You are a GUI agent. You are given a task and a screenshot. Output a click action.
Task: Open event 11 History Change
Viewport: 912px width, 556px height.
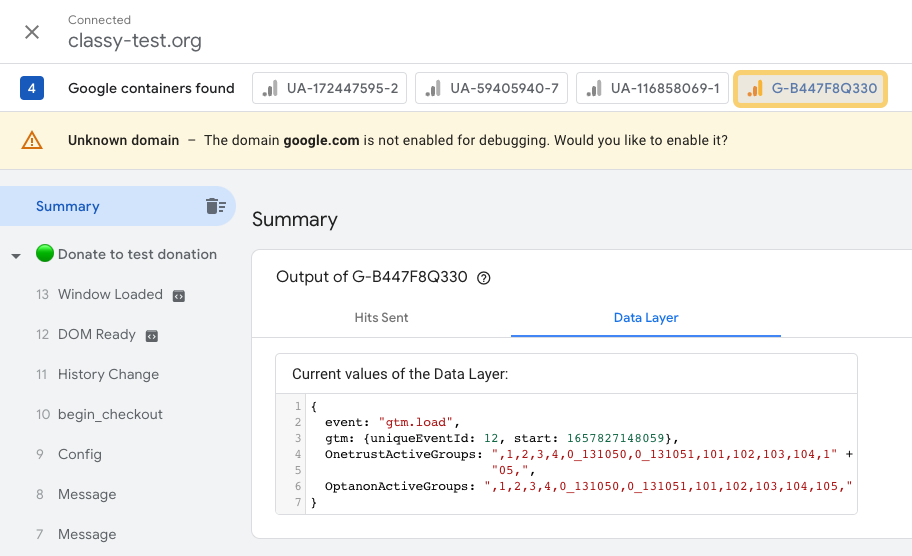108,374
